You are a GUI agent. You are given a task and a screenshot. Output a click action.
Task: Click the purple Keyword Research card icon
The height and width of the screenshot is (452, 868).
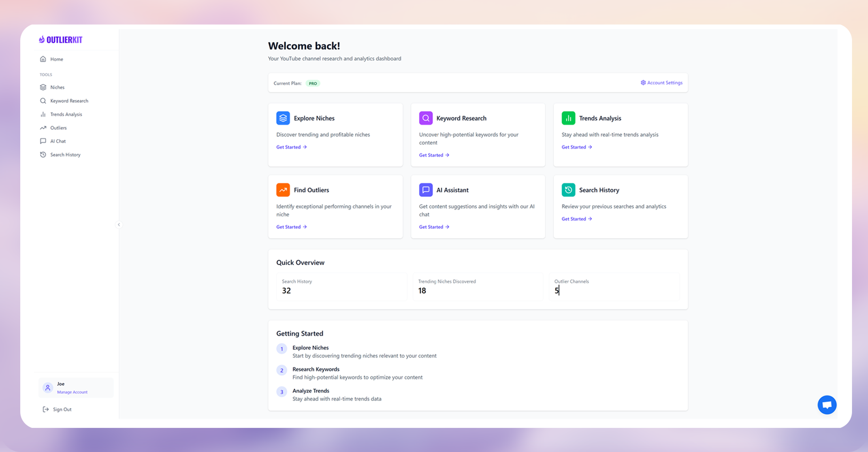coord(425,118)
